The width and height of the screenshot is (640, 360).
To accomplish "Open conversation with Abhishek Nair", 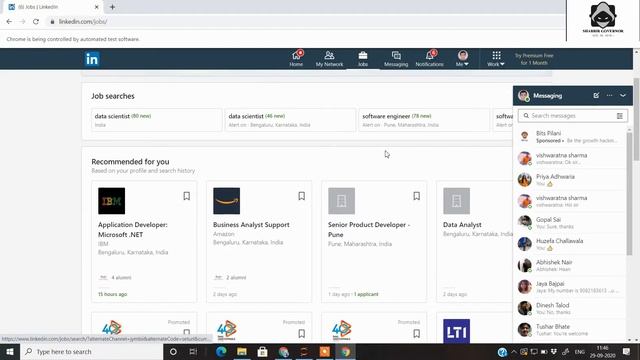I will (x=570, y=265).
